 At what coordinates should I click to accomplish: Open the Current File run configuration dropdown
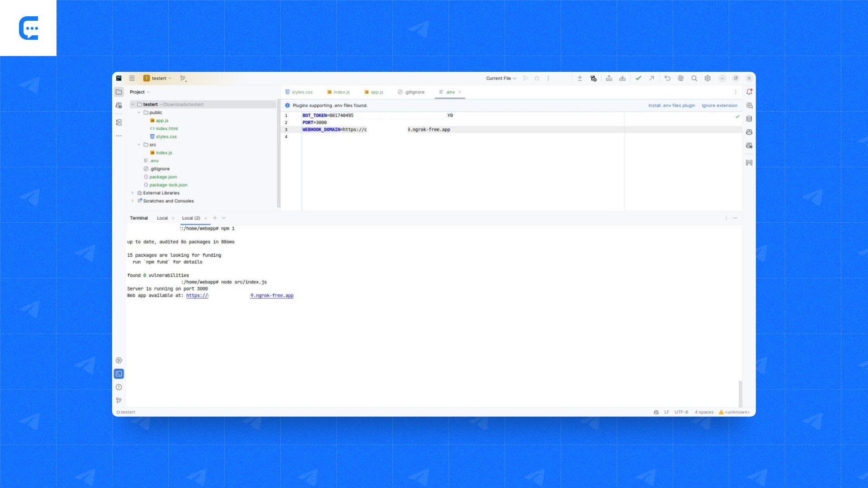point(501,78)
